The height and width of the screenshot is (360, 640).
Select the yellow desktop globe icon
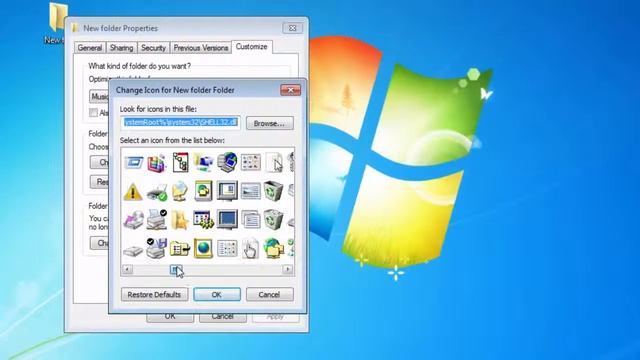click(180, 191)
